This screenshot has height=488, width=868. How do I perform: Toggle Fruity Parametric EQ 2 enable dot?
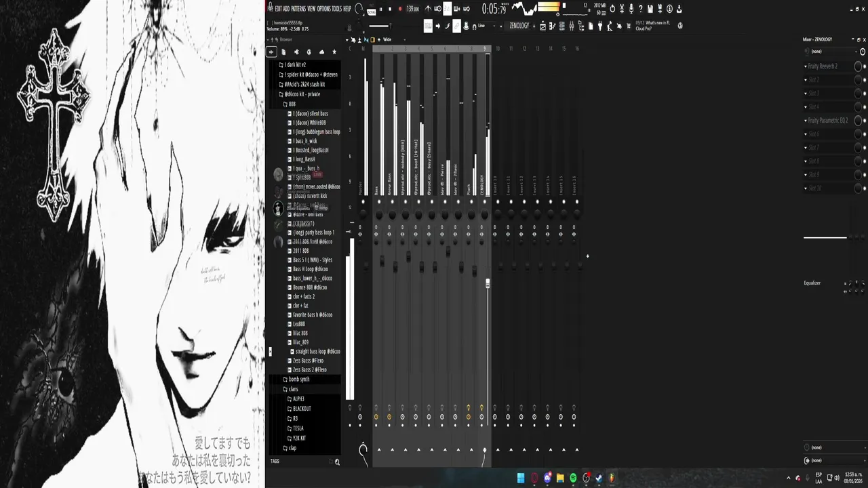click(x=864, y=121)
